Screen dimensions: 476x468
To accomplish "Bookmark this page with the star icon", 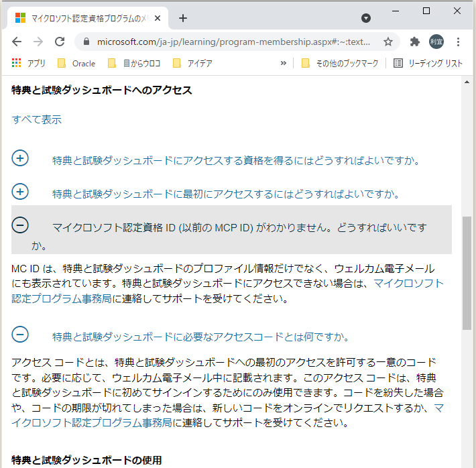I will click(x=388, y=42).
